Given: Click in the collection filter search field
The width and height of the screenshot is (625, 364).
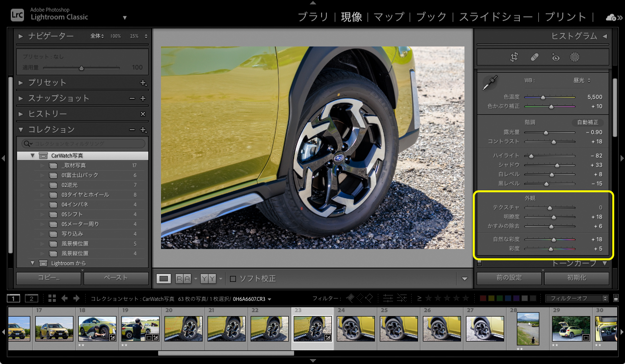Looking at the screenshot, I should tap(83, 144).
